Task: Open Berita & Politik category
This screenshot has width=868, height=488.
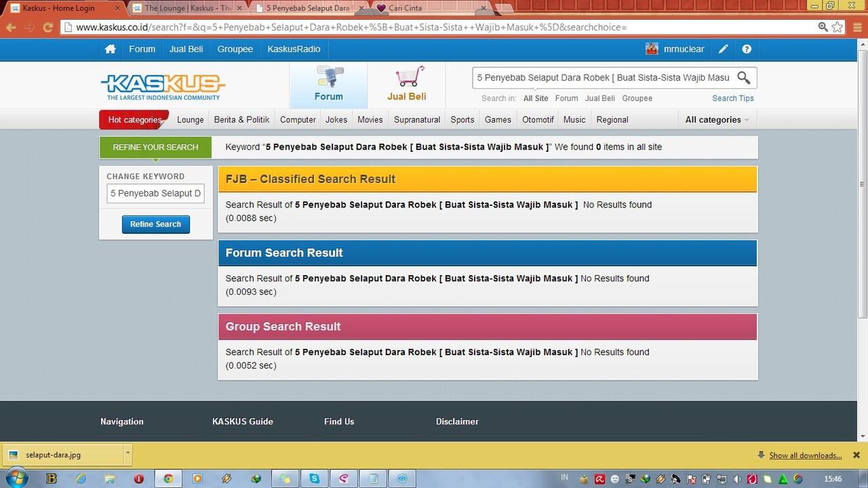Action: pyautogui.click(x=241, y=120)
